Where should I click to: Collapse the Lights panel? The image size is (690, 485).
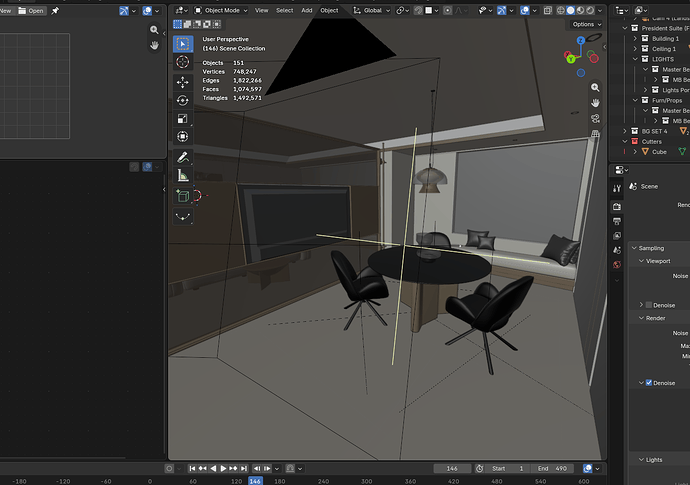[x=642, y=460]
